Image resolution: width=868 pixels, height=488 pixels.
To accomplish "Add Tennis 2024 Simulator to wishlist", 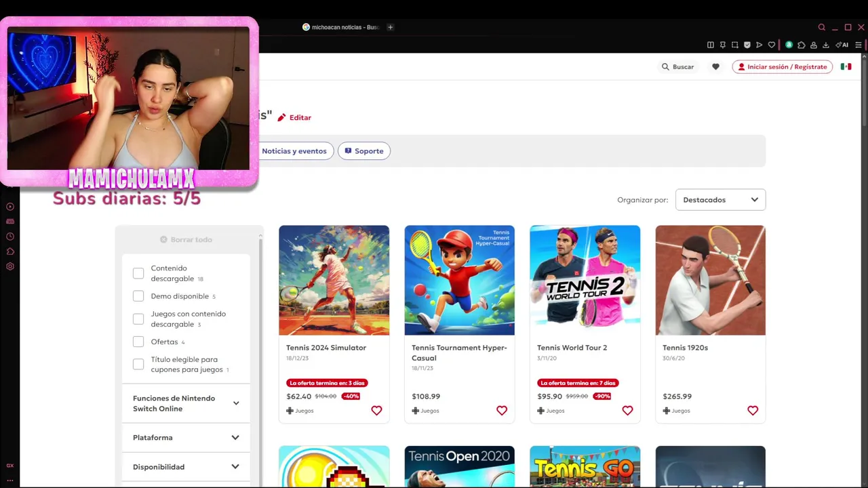I will 376,411.
